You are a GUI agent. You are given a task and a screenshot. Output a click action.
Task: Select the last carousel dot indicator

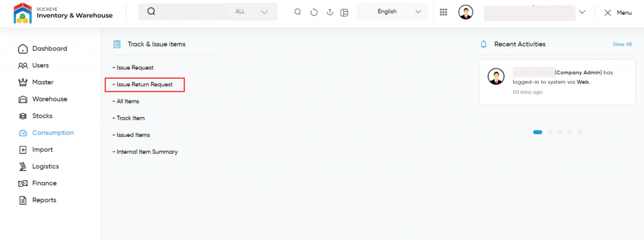[x=580, y=132]
